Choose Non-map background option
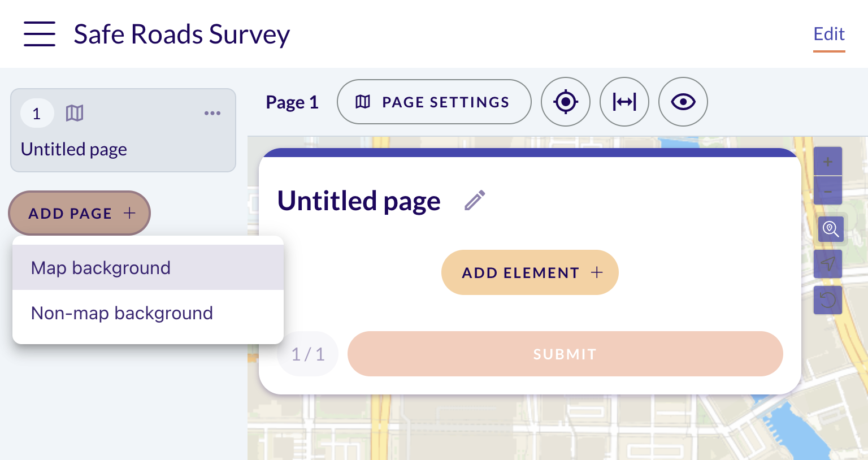The image size is (868, 460). click(x=148, y=313)
